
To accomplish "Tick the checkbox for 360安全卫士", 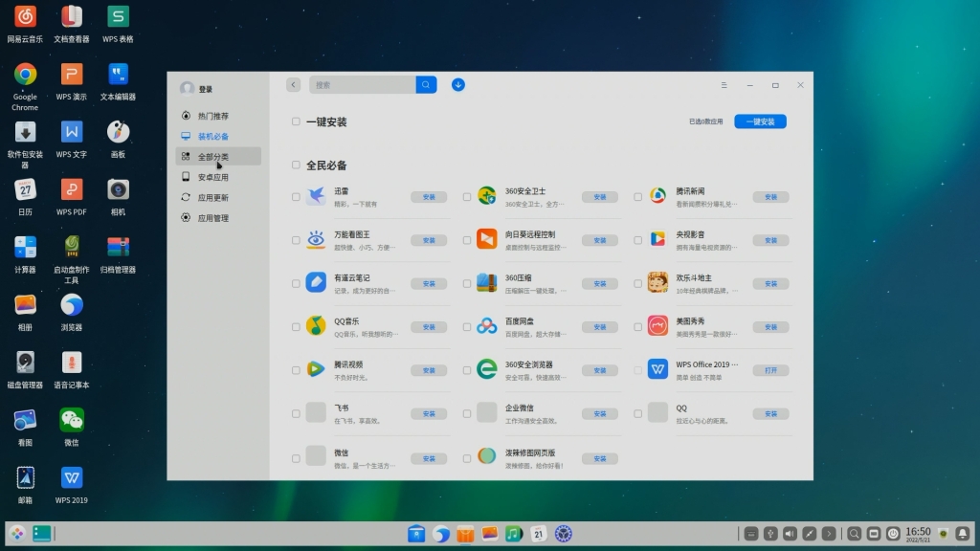I will click(467, 197).
